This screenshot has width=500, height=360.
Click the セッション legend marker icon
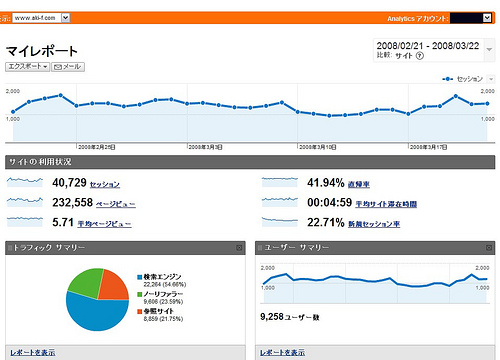point(447,79)
